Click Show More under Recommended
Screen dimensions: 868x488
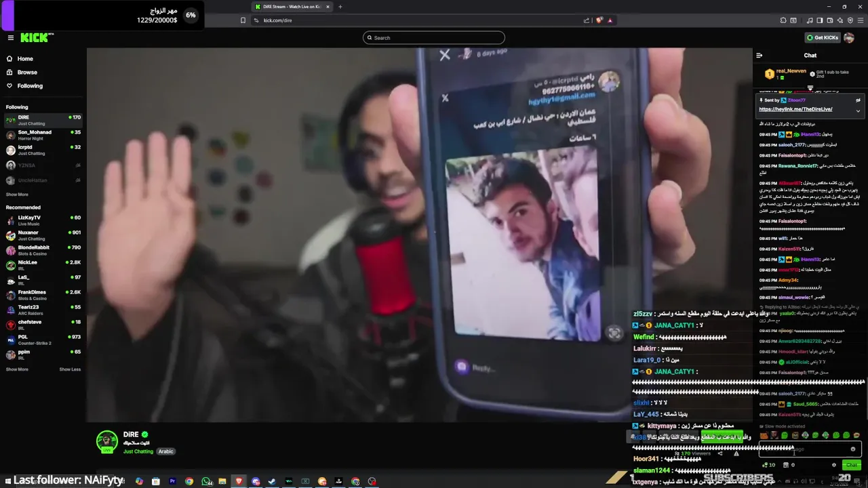click(x=17, y=369)
